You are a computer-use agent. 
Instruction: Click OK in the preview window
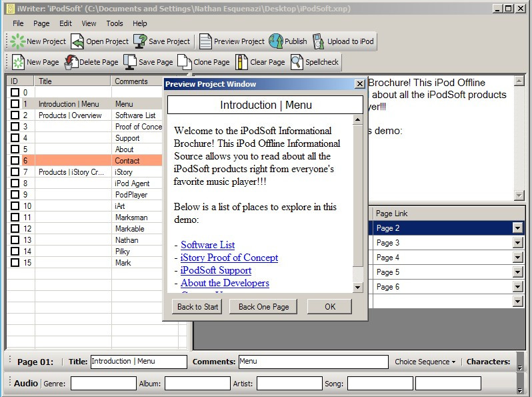coord(330,307)
